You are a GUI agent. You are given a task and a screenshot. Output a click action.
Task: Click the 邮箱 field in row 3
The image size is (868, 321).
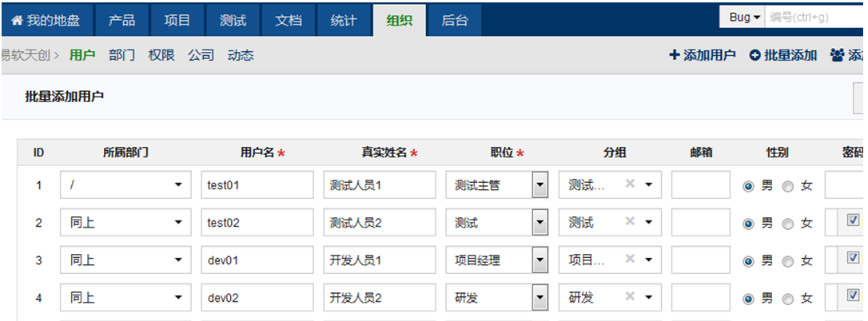[701, 260]
